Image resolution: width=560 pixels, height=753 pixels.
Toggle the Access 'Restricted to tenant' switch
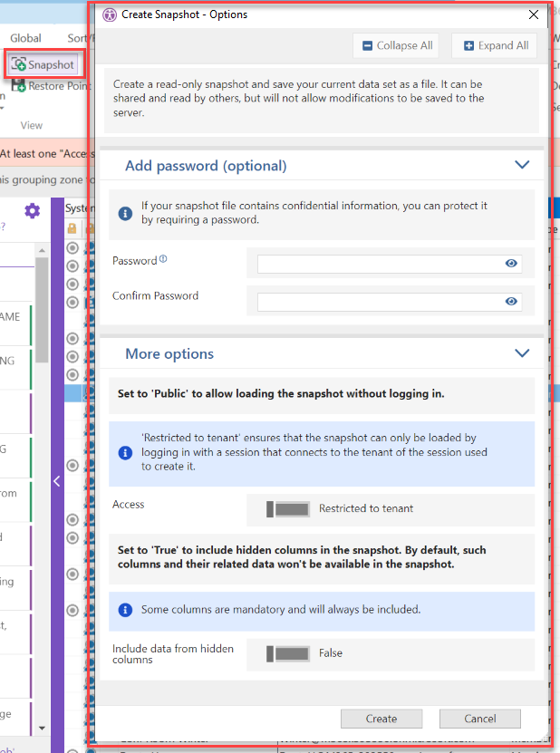(288, 509)
